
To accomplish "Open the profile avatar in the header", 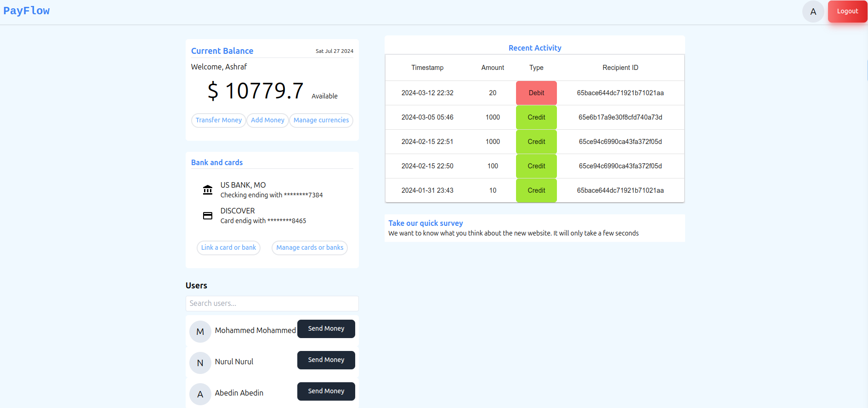I will (x=813, y=11).
